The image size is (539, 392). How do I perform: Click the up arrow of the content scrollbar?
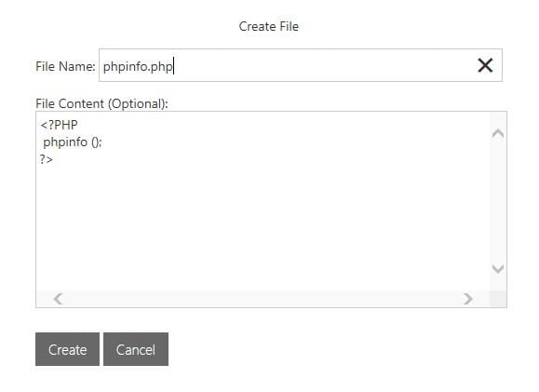click(x=498, y=133)
